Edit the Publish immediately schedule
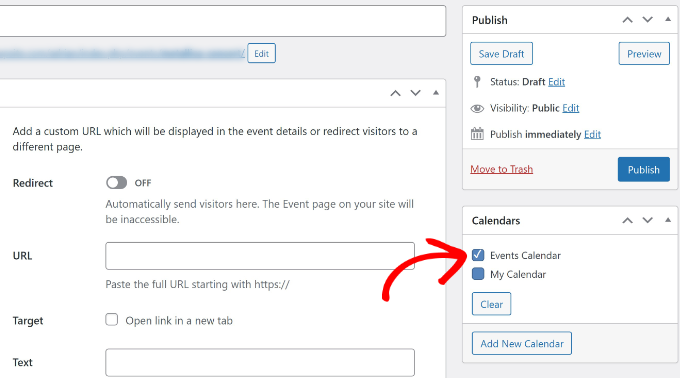The height and width of the screenshot is (378, 680). click(592, 134)
